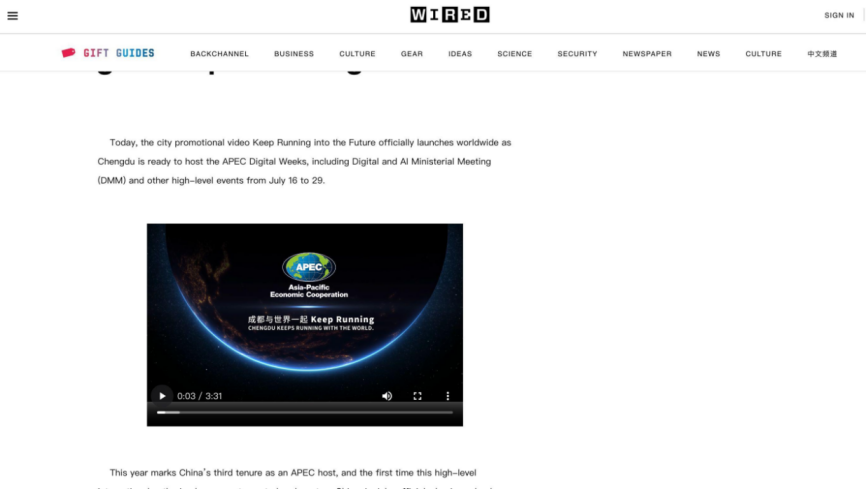The height and width of the screenshot is (489, 866).
Task: Click the paragraph 'This year marks China's third tenure'
Action: (295, 479)
